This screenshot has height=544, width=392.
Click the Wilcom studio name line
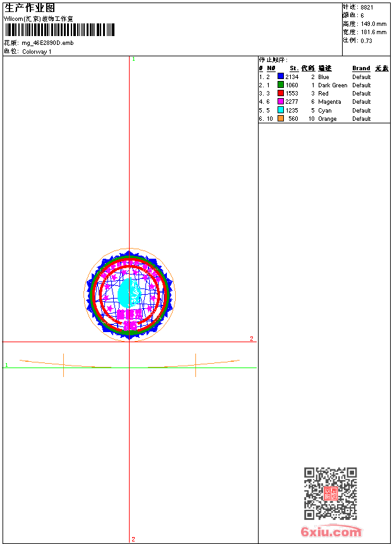pos(39,19)
